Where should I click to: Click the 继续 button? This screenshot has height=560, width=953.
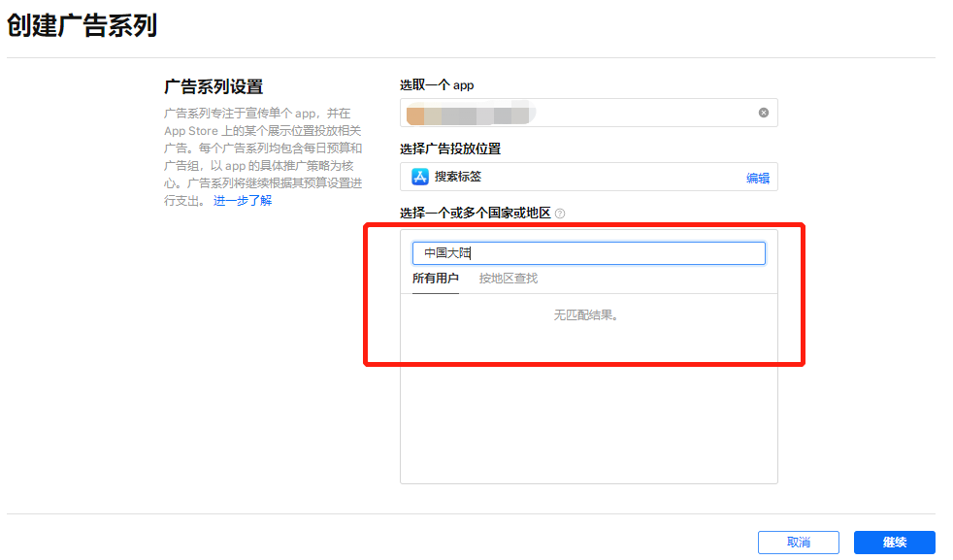click(894, 542)
